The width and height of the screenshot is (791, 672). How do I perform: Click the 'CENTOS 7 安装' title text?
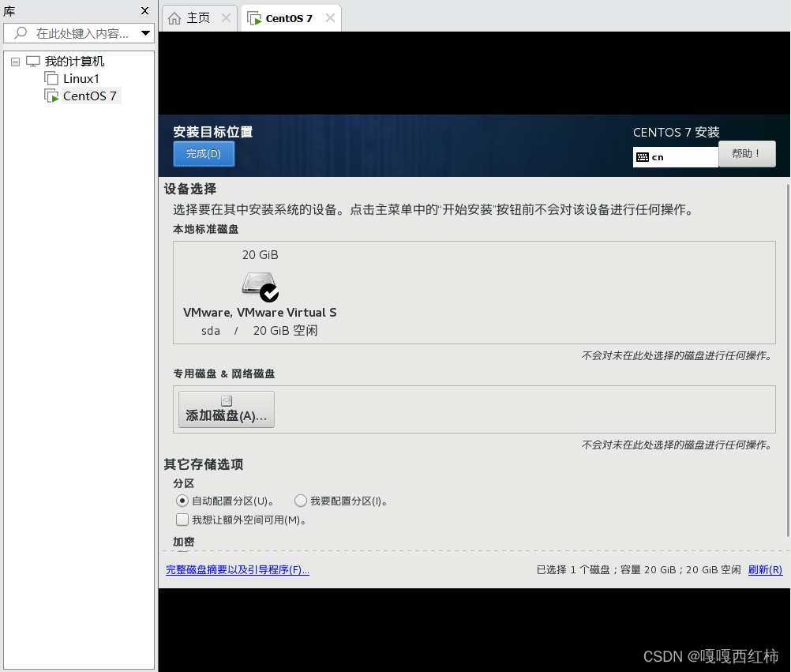coord(676,132)
